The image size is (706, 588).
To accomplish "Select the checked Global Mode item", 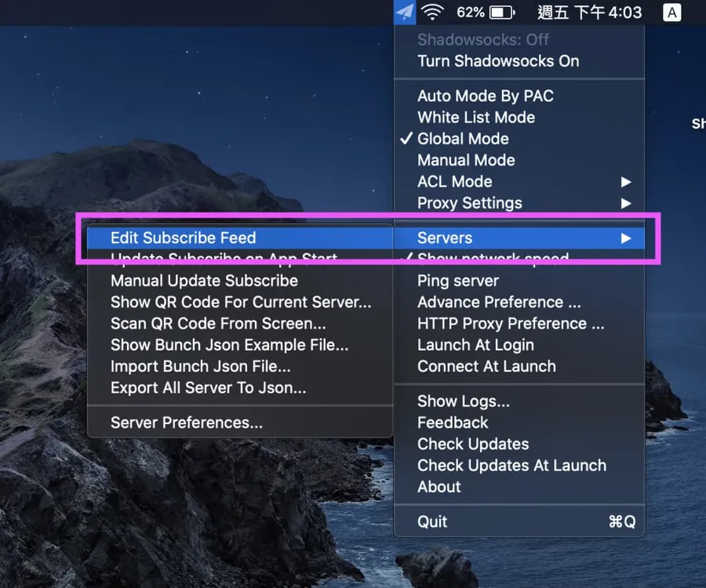I will click(519, 139).
